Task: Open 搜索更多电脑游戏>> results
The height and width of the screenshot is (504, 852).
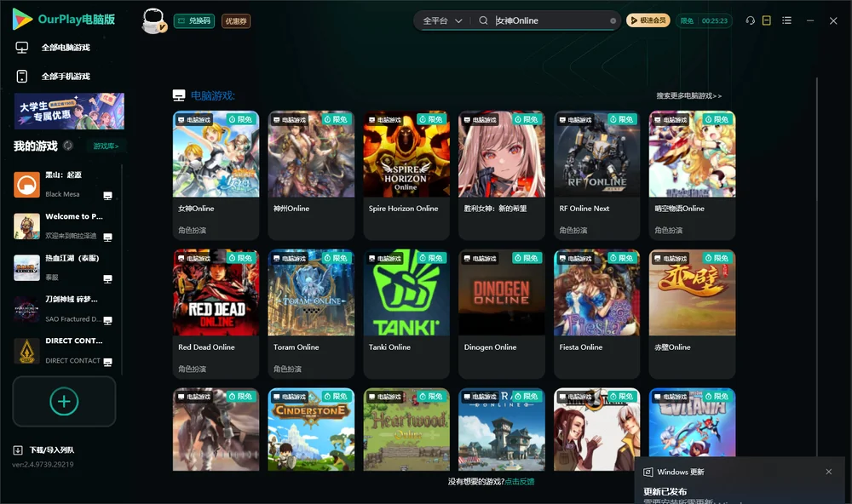Action: 688,95
